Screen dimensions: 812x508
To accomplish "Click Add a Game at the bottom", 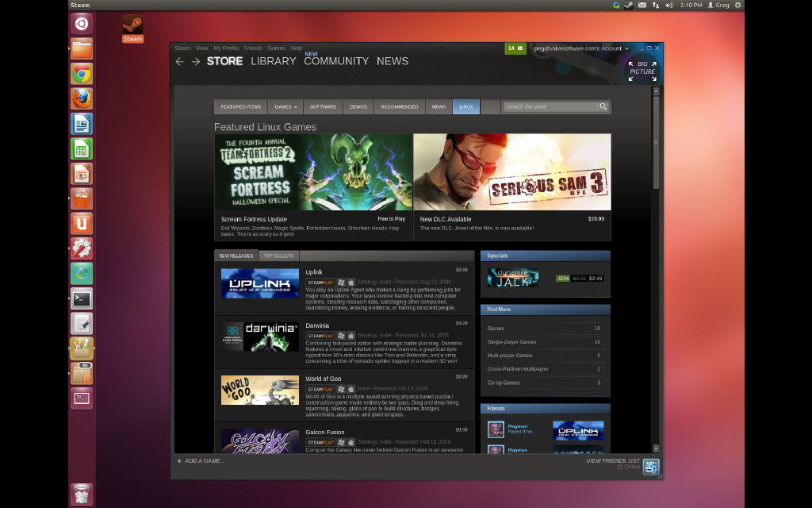I will (x=201, y=461).
